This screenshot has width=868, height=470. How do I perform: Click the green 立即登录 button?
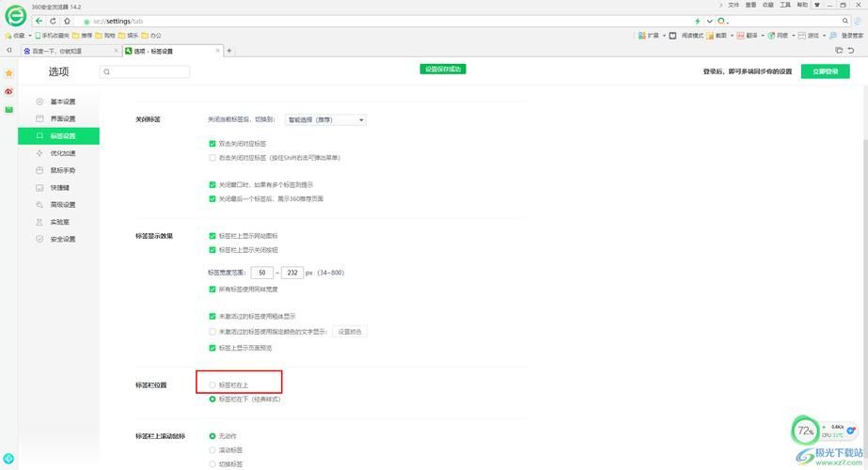coord(825,71)
